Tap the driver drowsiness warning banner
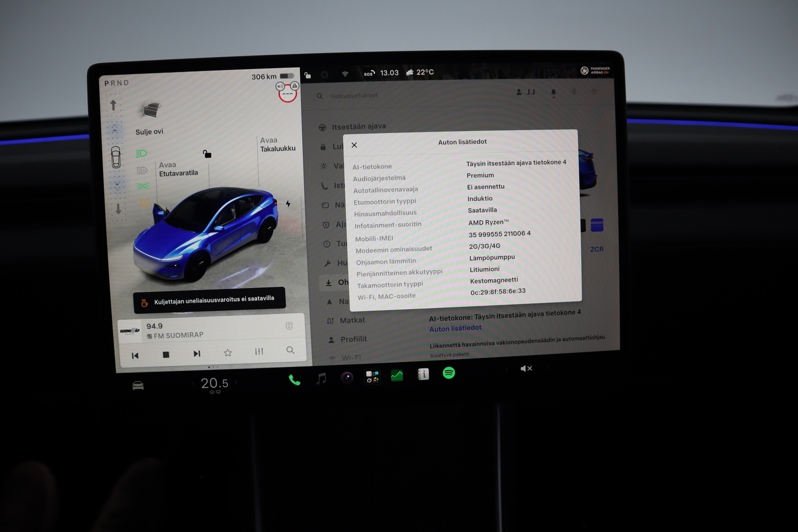 coord(210,300)
